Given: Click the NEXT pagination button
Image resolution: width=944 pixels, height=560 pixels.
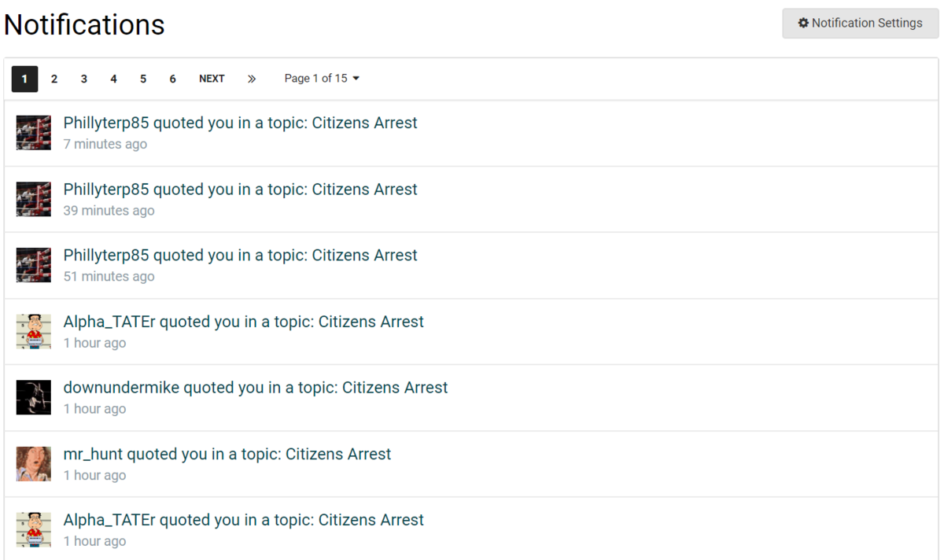Looking at the screenshot, I should pos(212,79).
